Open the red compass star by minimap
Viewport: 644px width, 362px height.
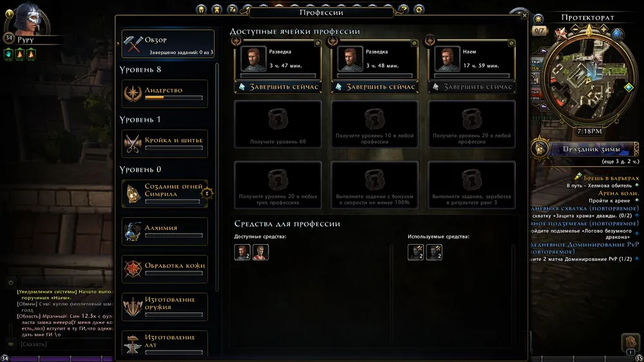click(x=560, y=33)
